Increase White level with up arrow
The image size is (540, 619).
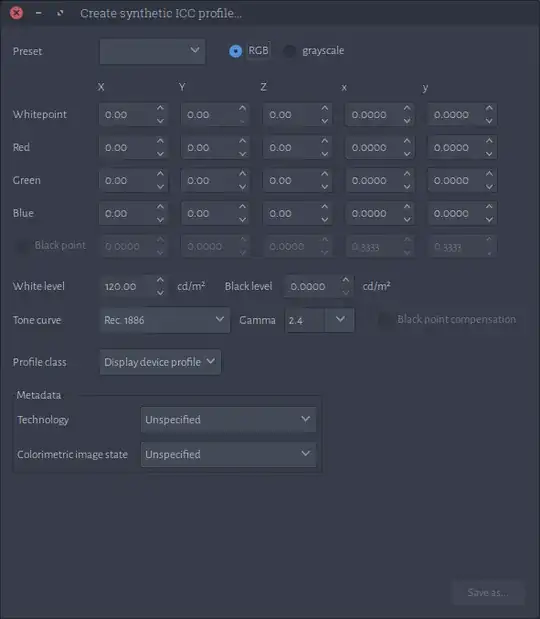click(160, 280)
